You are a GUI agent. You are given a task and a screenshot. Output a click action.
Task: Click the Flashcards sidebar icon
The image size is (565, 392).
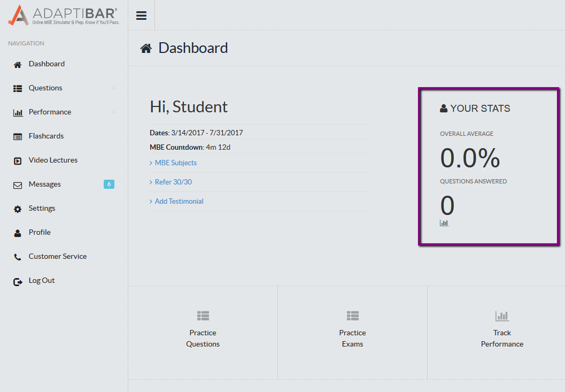point(18,136)
